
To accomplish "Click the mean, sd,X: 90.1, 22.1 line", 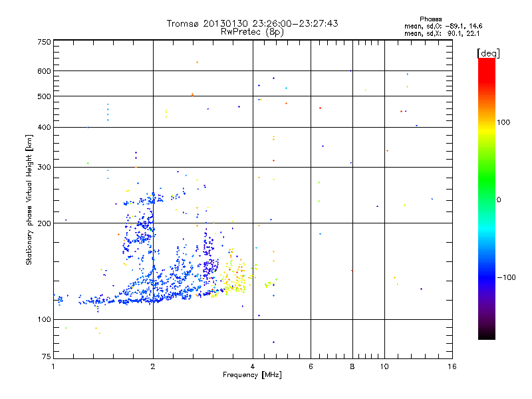I will click(x=442, y=33).
